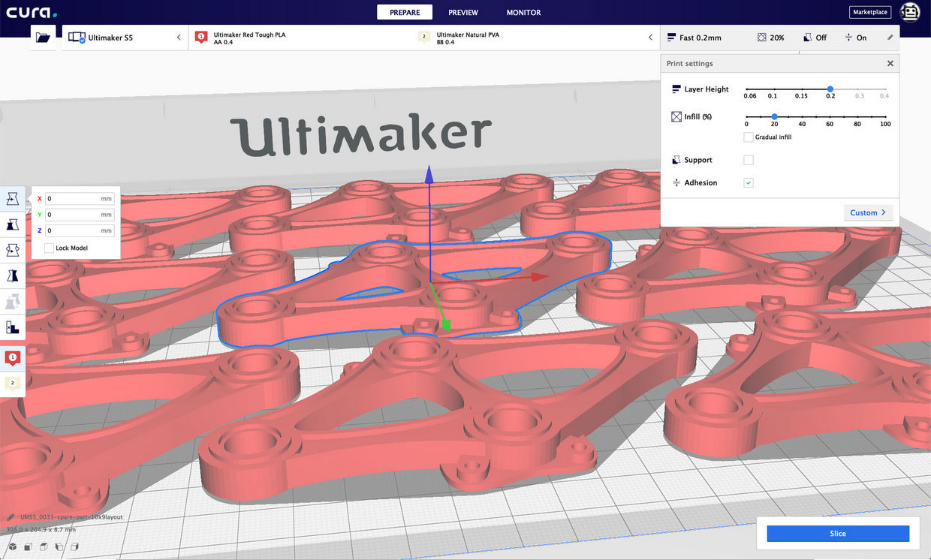
Task: Select the Support Blocker tool
Action: click(13, 327)
